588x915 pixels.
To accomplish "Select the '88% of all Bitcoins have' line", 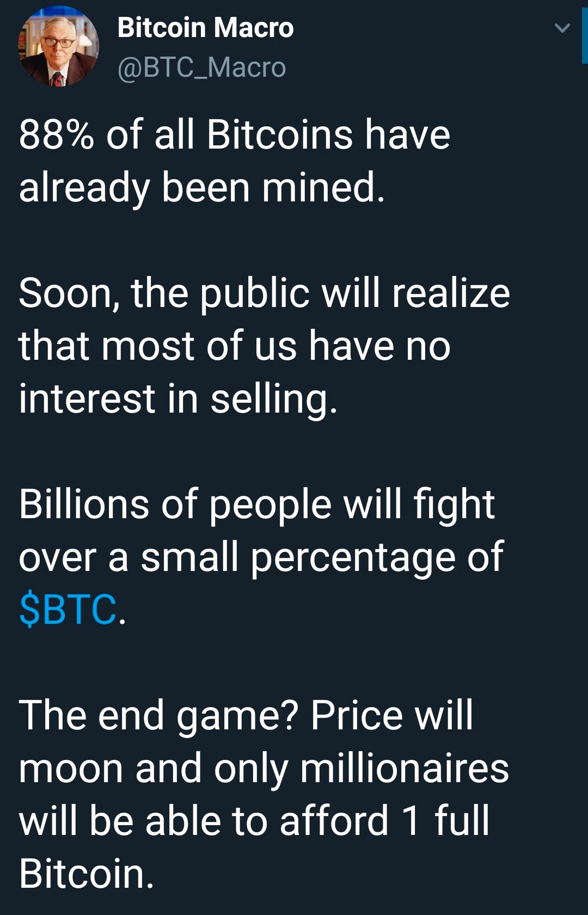I will pos(235,134).
